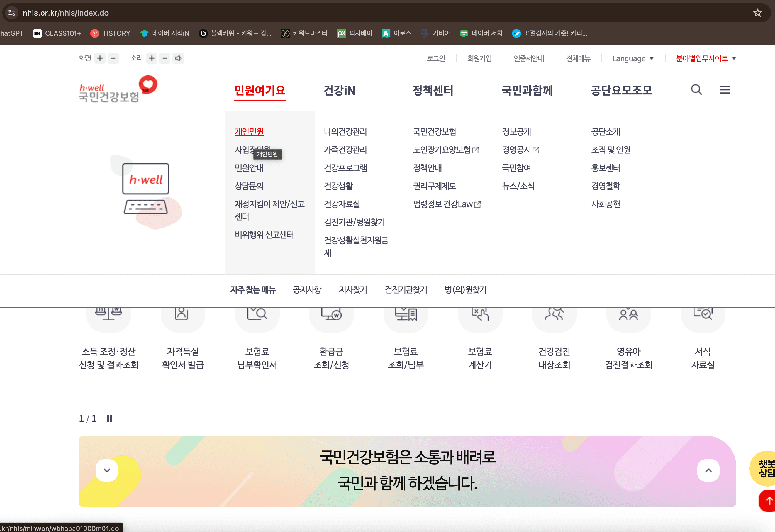Collapse the banner with the down chevron
Screen dimensions: 775x532
click(x=106, y=470)
